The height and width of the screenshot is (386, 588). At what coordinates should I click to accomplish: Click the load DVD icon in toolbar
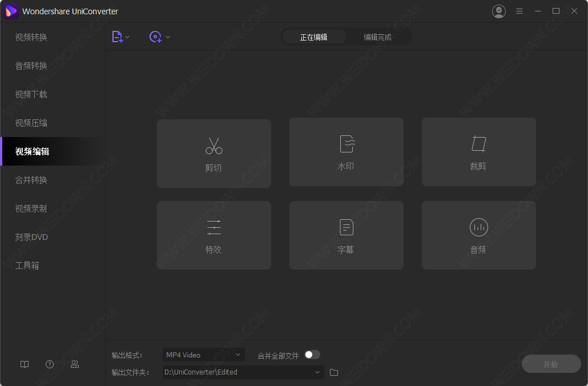click(x=155, y=37)
